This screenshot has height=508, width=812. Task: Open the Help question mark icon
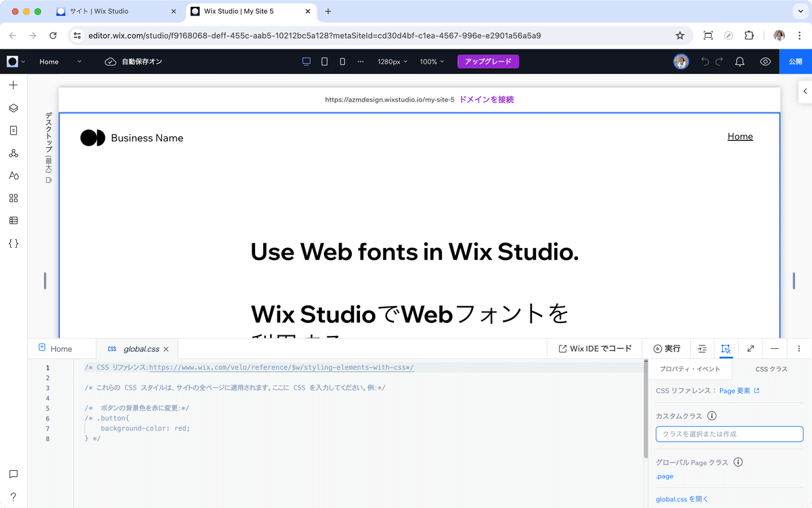[13, 496]
